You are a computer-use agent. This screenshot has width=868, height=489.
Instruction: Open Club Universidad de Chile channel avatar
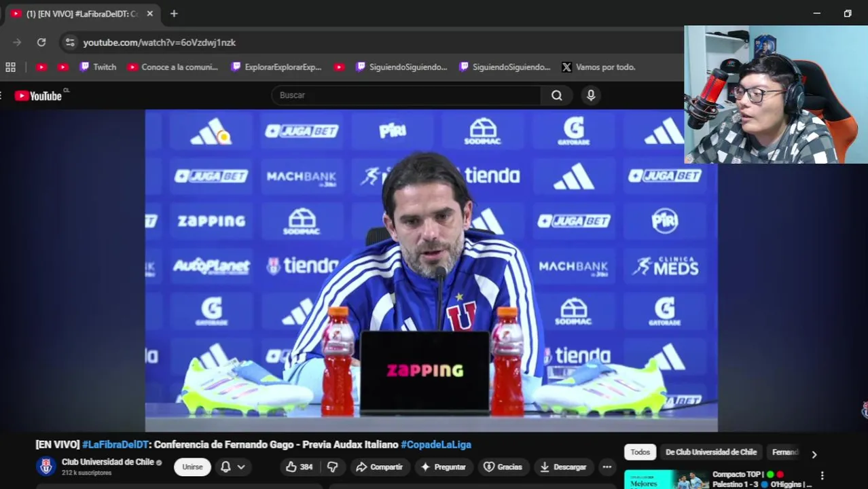46,467
